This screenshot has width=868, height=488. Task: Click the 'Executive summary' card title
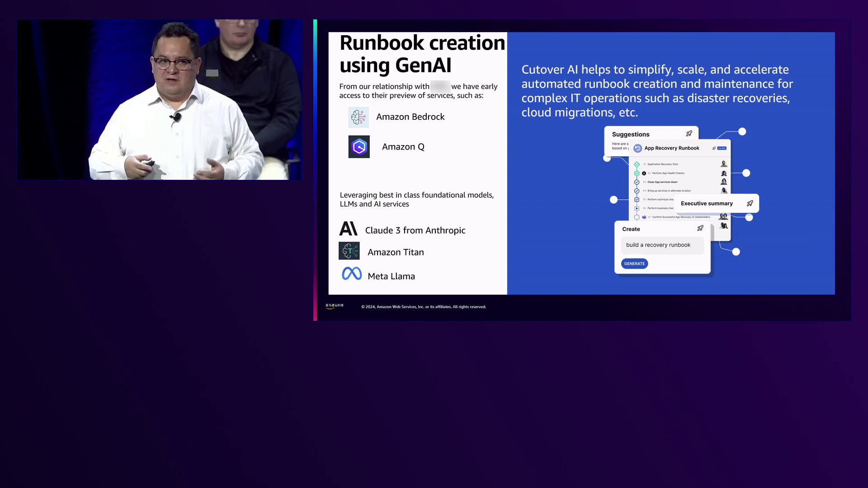707,203
